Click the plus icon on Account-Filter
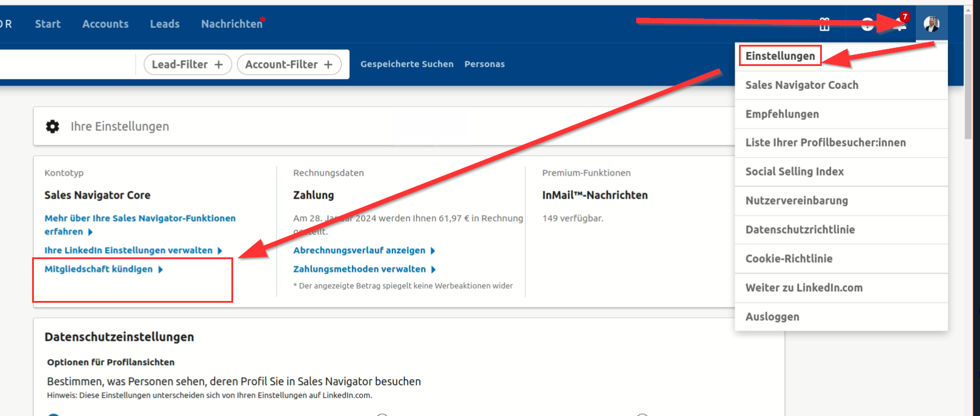 (x=328, y=64)
